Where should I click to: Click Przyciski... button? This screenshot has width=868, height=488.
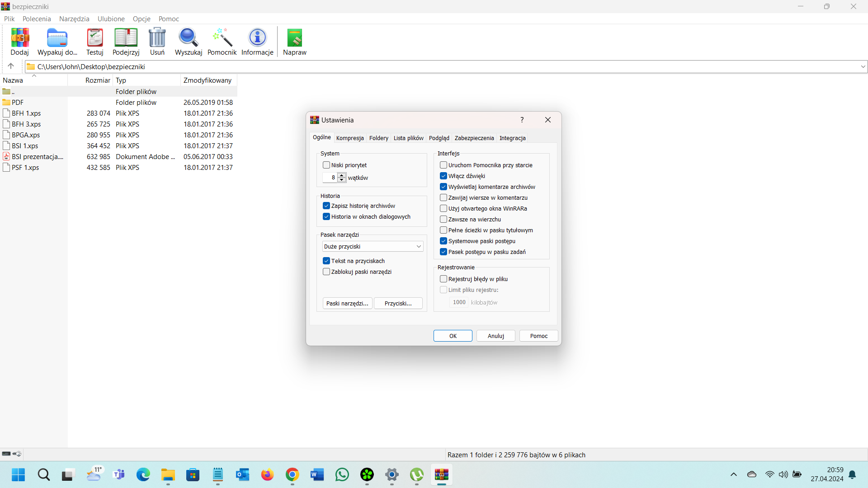coord(398,303)
